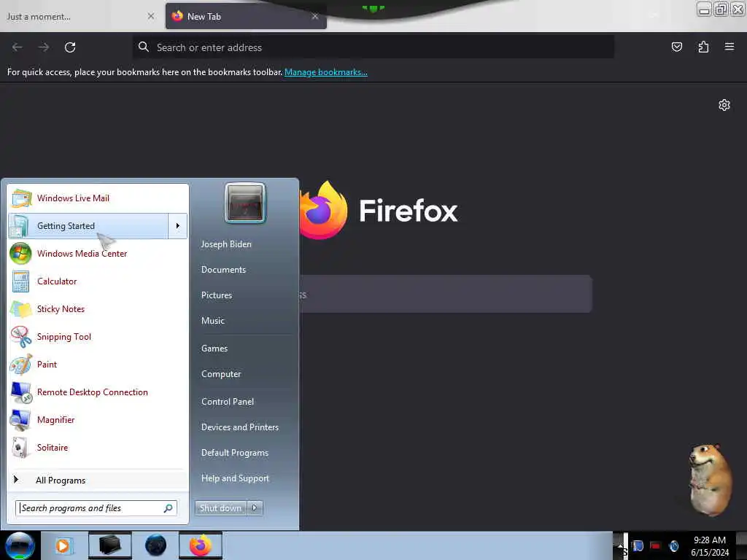Show hidden tray icons arrow

tap(620, 545)
